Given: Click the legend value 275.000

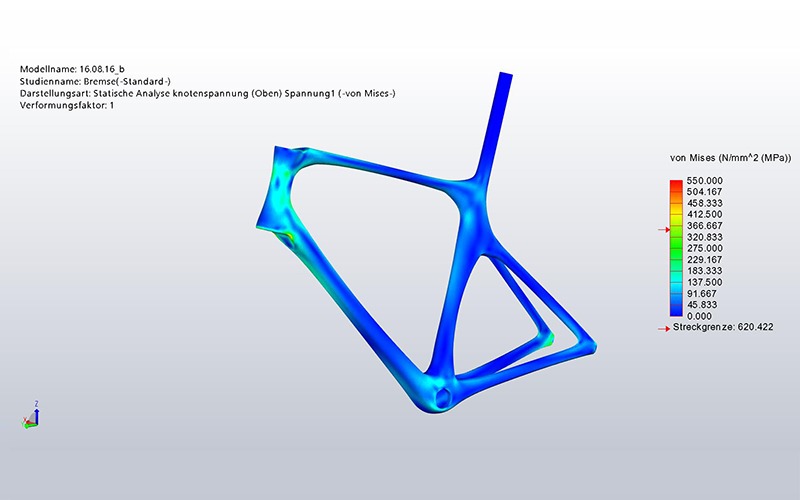Looking at the screenshot, I should click(705, 248).
